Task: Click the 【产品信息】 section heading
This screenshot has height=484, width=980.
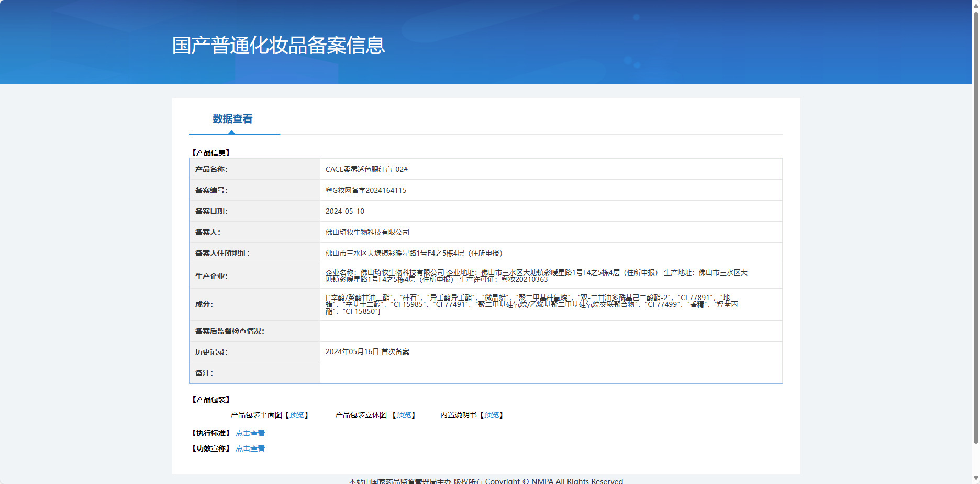Action: point(210,153)
